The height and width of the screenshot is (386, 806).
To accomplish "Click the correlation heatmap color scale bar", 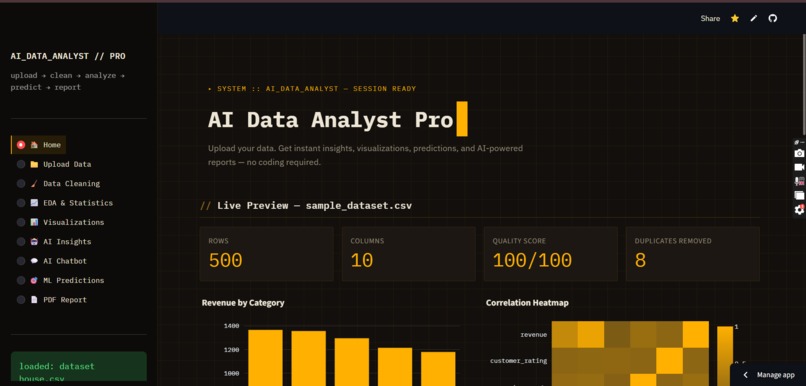I will pos(725,356).
